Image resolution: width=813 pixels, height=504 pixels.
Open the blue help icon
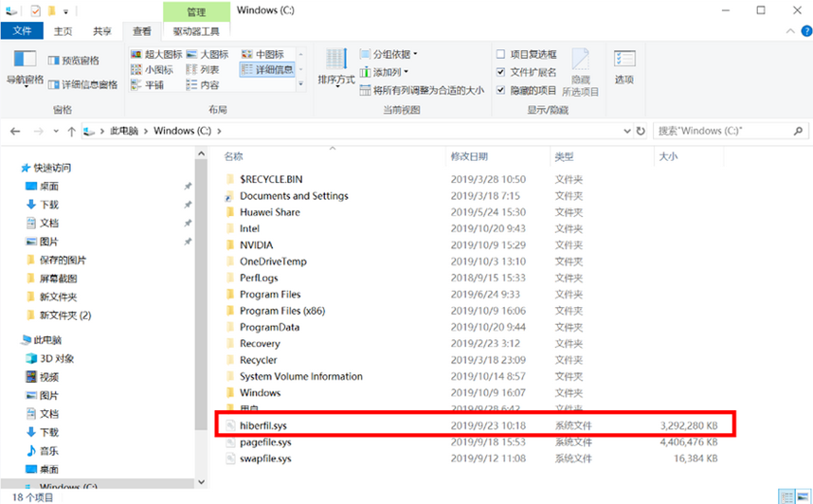click(x=806, y=31)
